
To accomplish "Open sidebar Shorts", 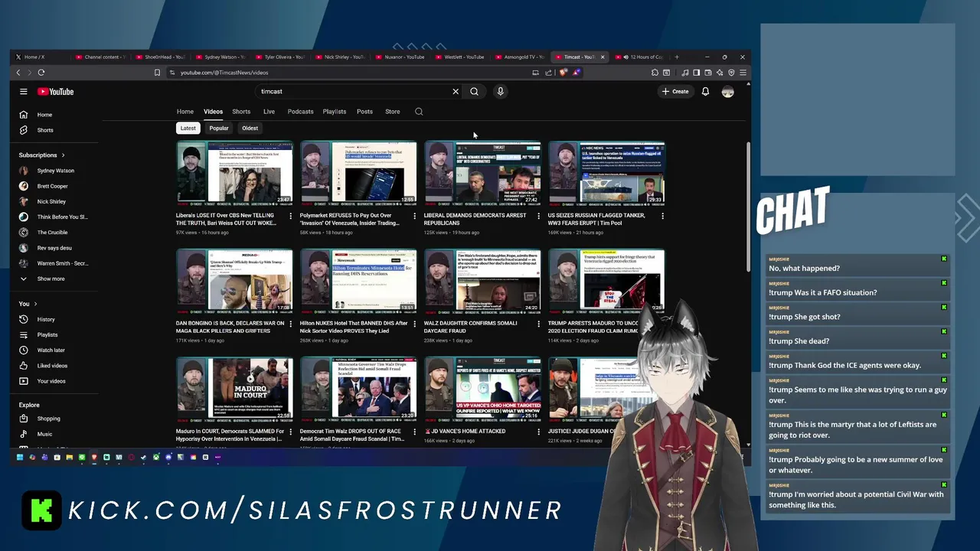I will point(57,130).
